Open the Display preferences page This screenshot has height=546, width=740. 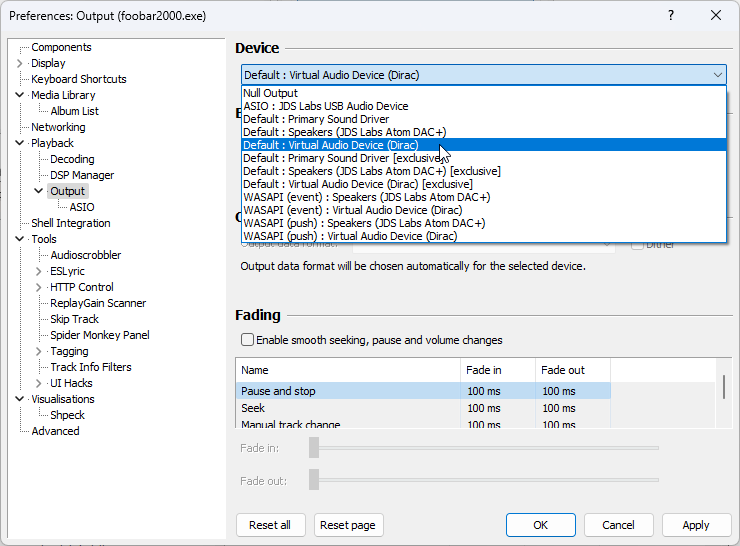point(48,63)
